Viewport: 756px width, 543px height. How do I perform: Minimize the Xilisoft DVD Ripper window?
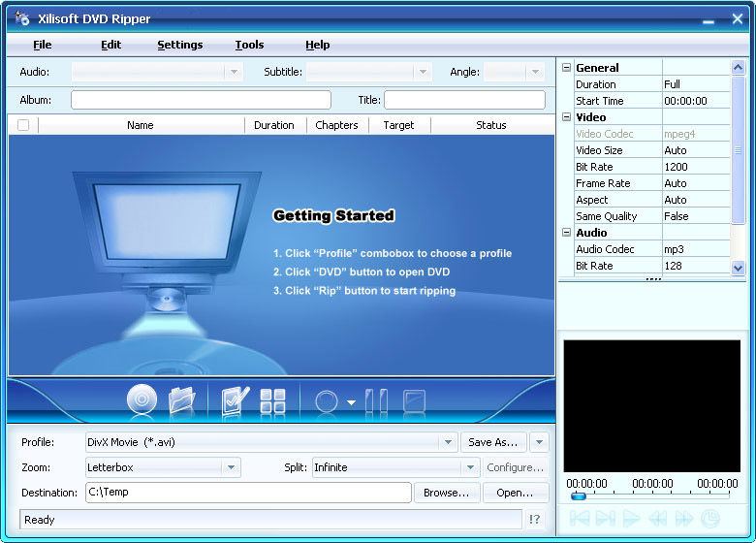pos(709,21)
